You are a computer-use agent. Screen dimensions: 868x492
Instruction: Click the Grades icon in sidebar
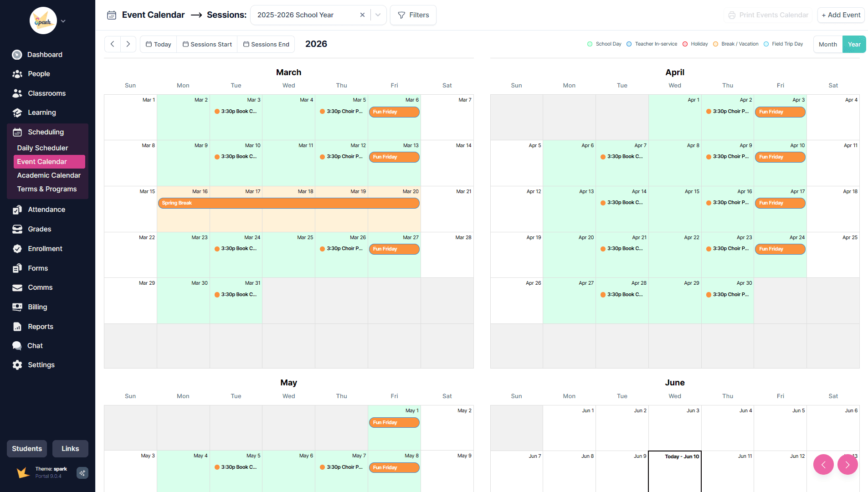(x=17, y=229)
